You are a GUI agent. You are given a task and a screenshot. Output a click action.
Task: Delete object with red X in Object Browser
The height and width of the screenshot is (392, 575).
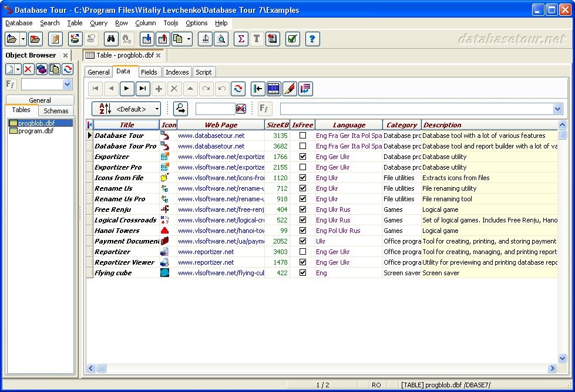28,69
